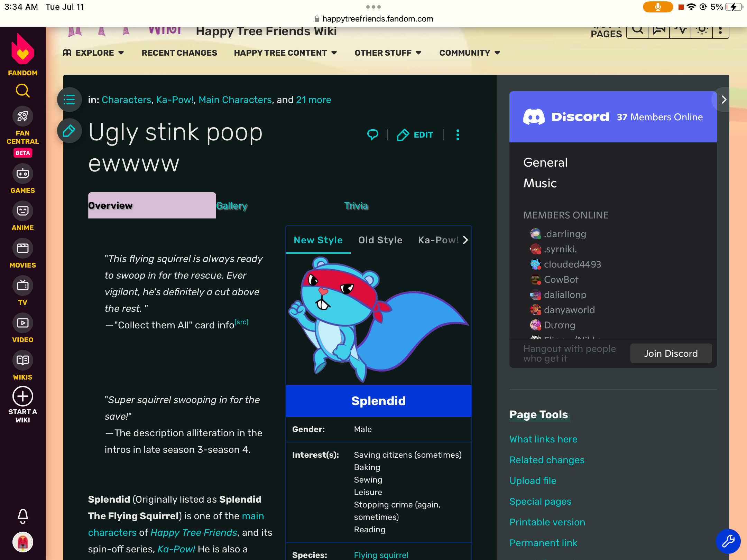Expand the Happy Tree Content menu
Screen dimensions: 747x560
285,53
